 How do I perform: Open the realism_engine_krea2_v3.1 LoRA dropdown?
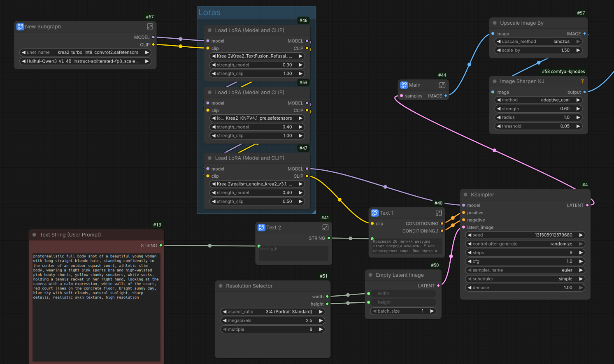[257, 184]
